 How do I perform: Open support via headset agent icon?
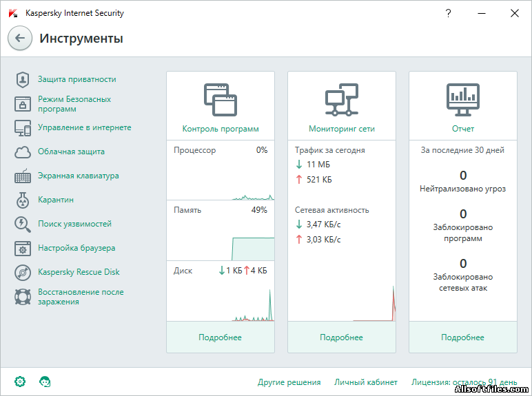pyautogui.click(x=45, y=382)
